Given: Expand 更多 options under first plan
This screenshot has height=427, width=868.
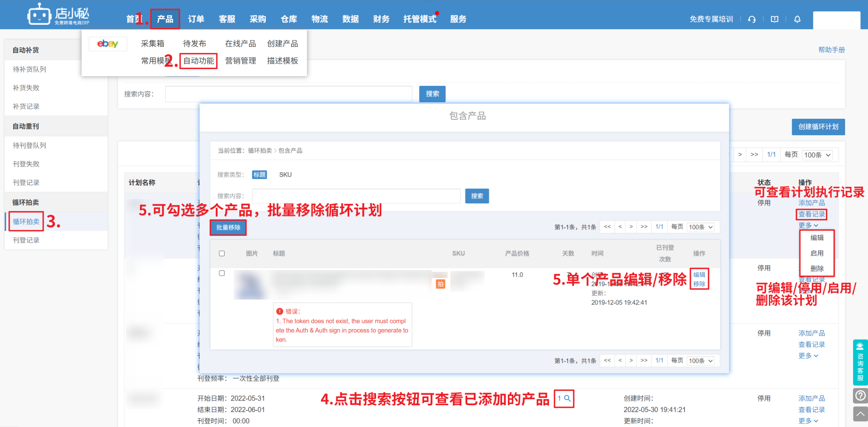Looking at the screenshot, I should [808, 225].
